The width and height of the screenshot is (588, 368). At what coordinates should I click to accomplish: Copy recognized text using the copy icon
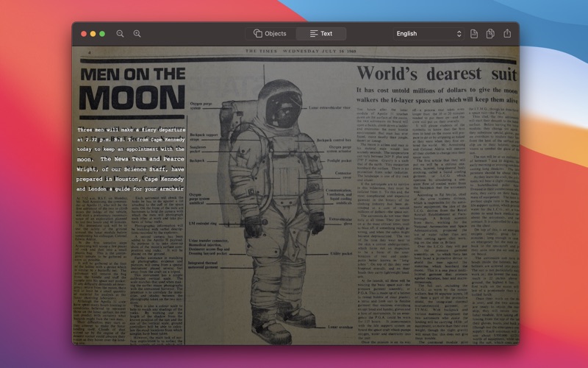(490, 34)
